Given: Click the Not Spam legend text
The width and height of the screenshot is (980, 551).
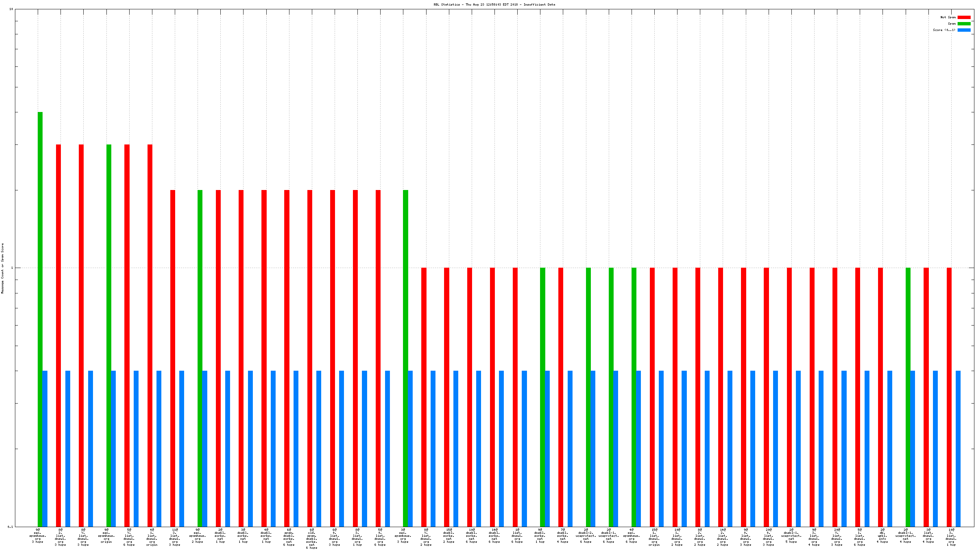Looking at the screenshot, I should [x=948, y=17].
